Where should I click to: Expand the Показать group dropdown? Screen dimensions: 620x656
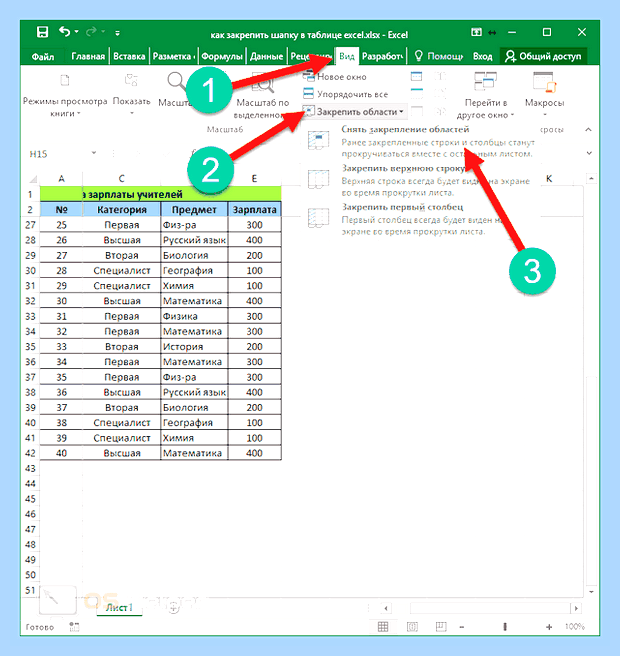coord(131,95)
